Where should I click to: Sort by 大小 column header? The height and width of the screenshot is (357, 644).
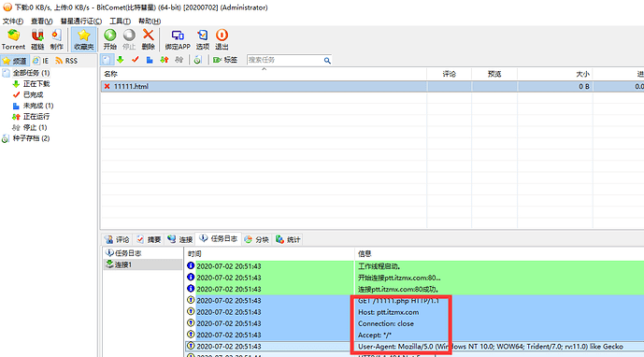555,74
